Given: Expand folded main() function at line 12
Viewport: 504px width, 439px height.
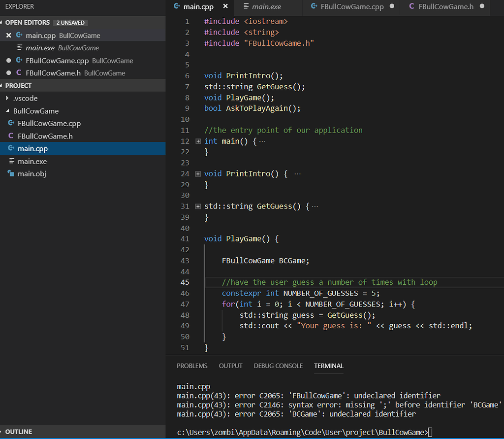Looking at the screenshot, I should (198, 141).
